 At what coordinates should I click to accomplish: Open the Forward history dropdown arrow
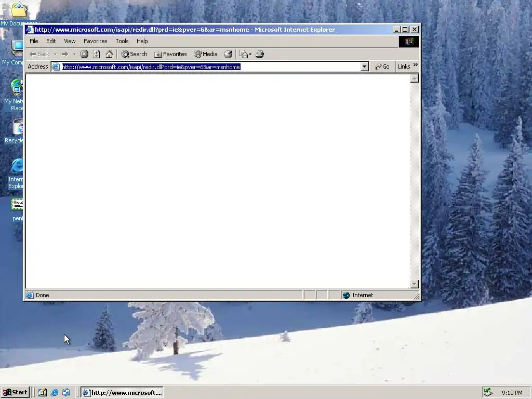74,54
